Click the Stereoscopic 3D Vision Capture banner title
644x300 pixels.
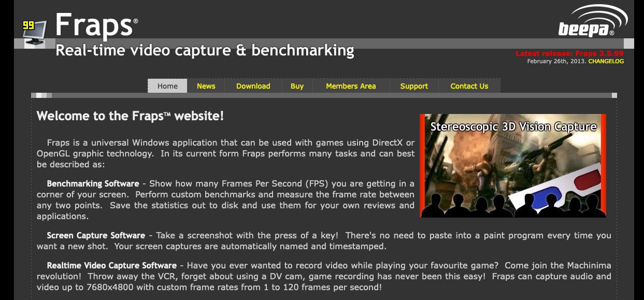coord(513,126)
